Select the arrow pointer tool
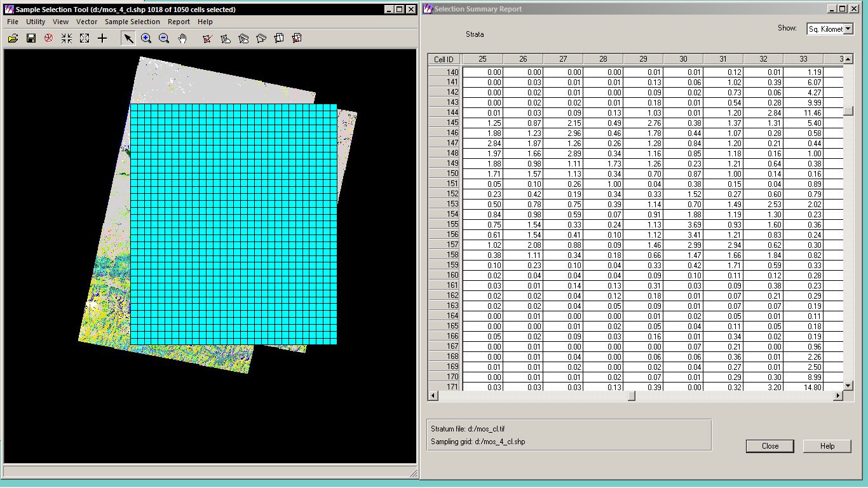The height and width of the screenshot is (488, 868). pyautogui.click(x=128, y=39)
